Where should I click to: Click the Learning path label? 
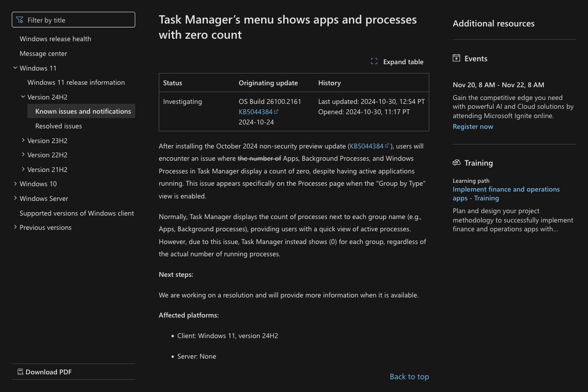tap(471, 181)
